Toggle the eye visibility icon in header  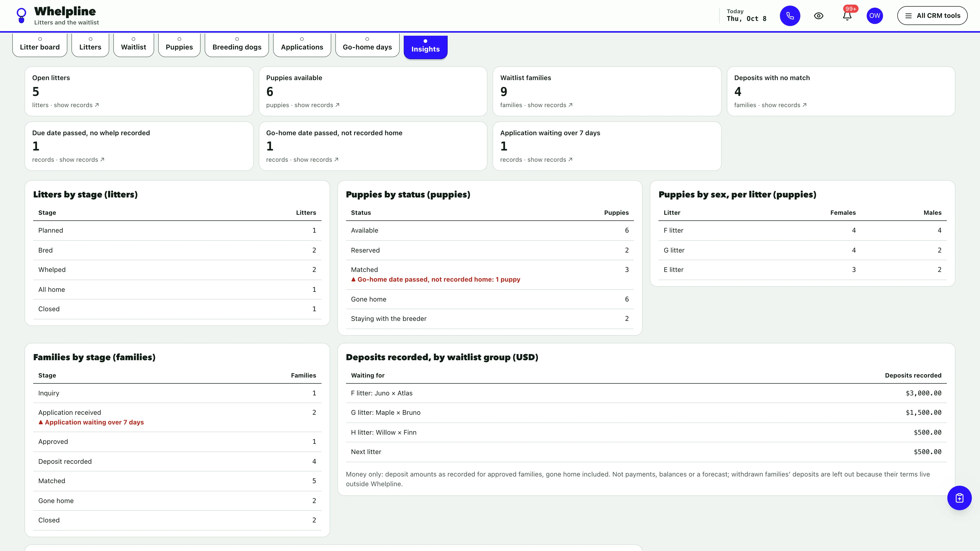819,16
